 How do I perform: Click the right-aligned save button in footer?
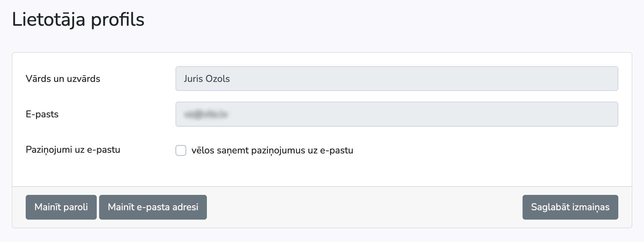click(570, 207)
